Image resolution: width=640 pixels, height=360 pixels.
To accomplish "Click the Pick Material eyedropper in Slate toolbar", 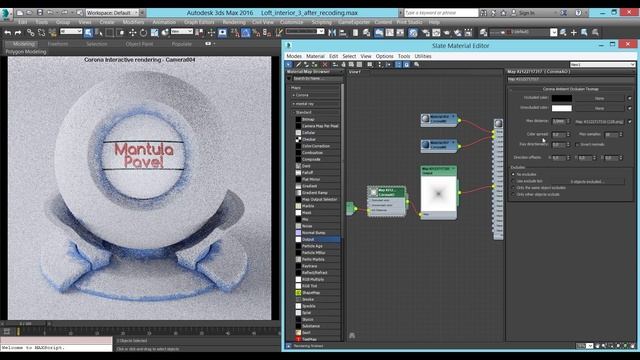I will coord(298,64).
